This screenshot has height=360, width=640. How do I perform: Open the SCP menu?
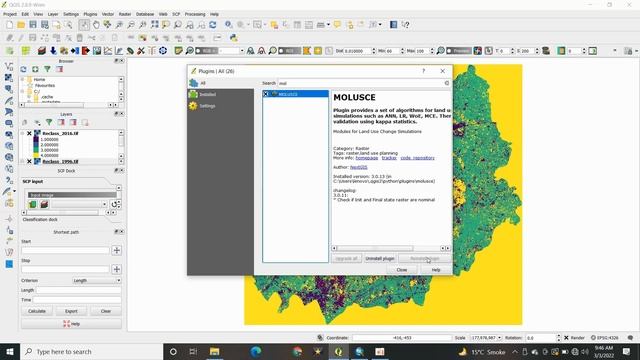tap(176, 14)
